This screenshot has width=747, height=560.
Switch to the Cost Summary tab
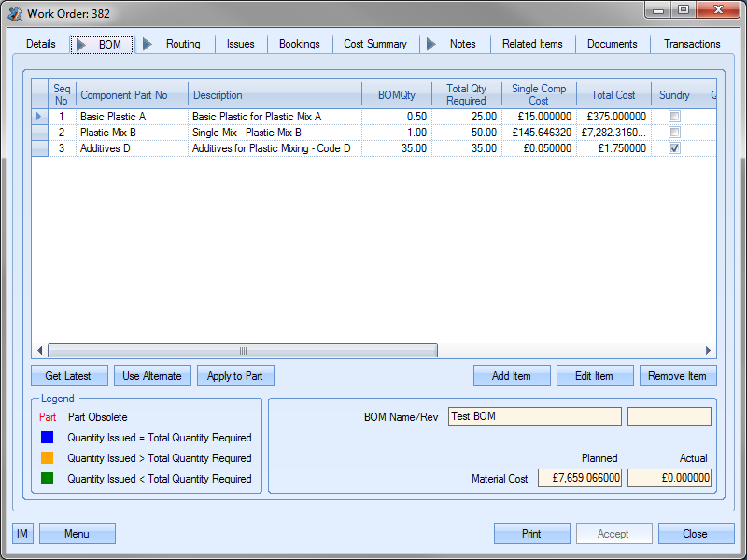pyautogui.click(x=374, y=44)
